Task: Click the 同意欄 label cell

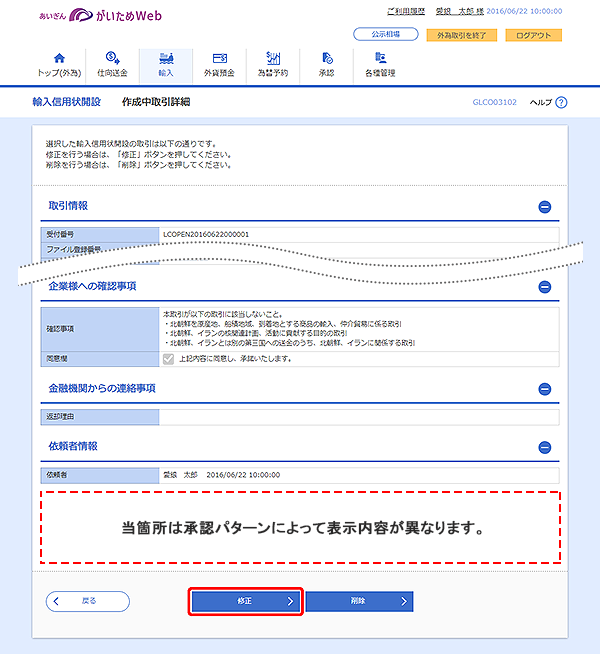Action: 100,359
